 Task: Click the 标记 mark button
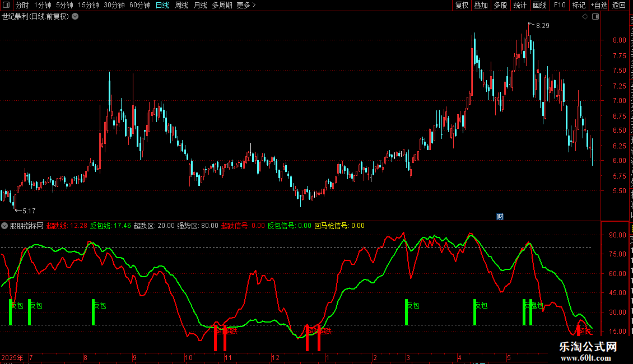pyautogui.click(x=579, y=5)
